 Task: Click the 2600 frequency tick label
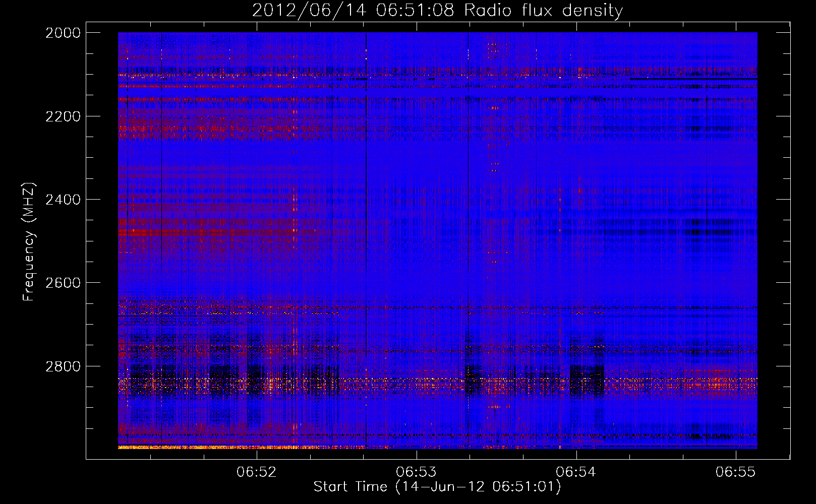(63, 283)
